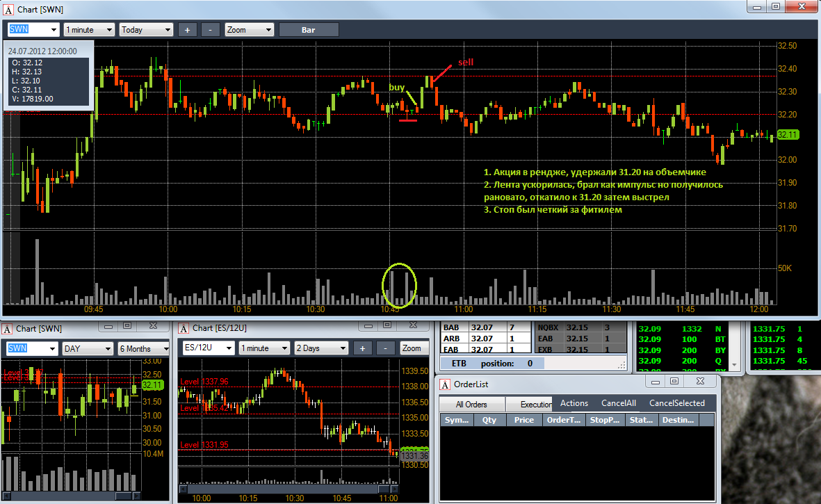Image resolution: width=821 pixels, height=504 pixels.
Task: Open the DAY interval dropdown in small chart
Action: (88, 348)
